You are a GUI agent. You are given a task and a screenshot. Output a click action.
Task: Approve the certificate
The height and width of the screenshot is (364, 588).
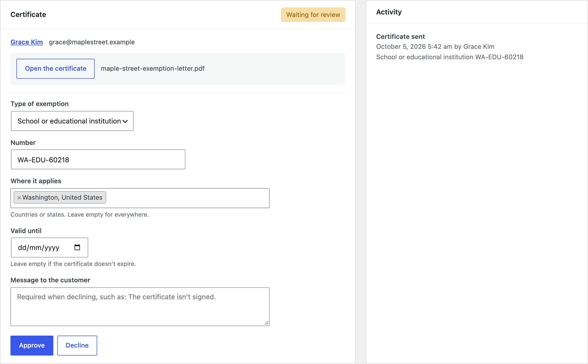coord(32,346)
